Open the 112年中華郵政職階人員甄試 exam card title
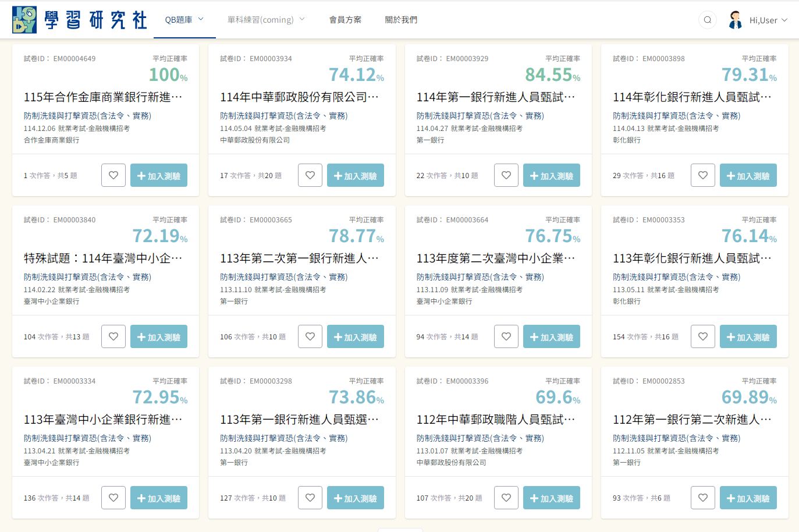Viewport: 799px width, 532px height. [x=495, y=420]
